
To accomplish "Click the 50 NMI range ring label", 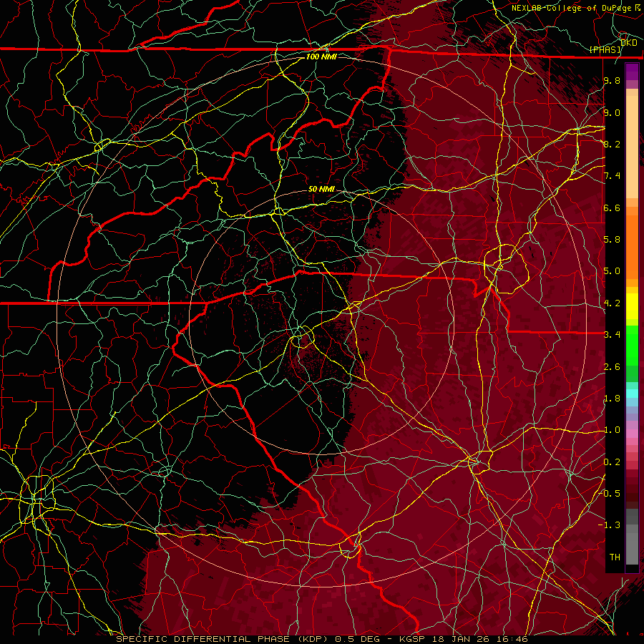I will tap(321, 189).
